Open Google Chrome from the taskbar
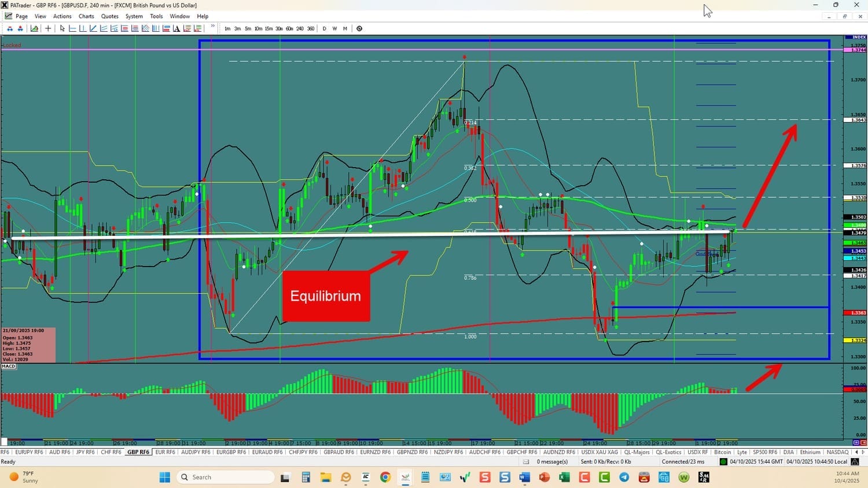 385,477
